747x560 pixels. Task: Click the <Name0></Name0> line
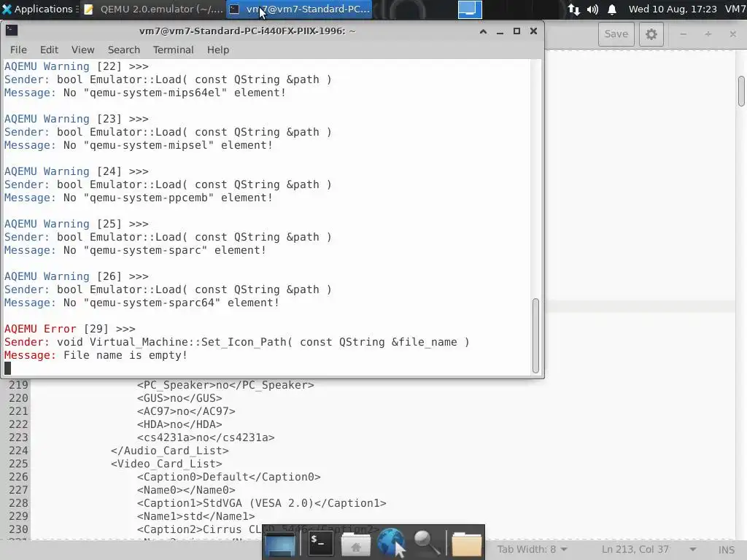pos(186,489)
